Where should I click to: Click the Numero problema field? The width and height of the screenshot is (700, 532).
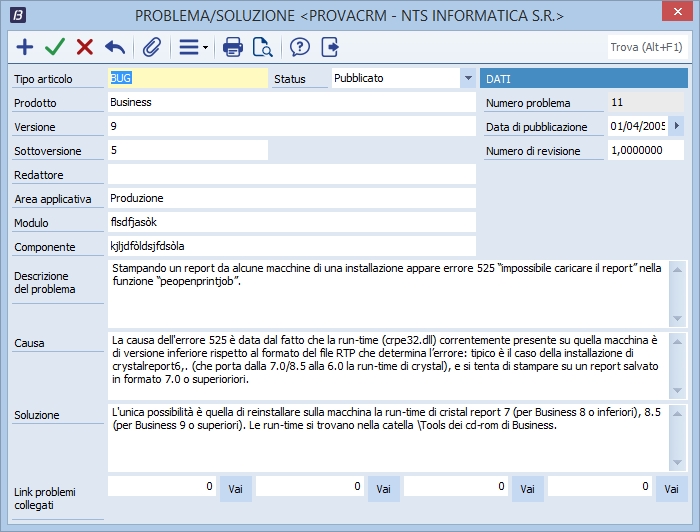coord(646,102)
